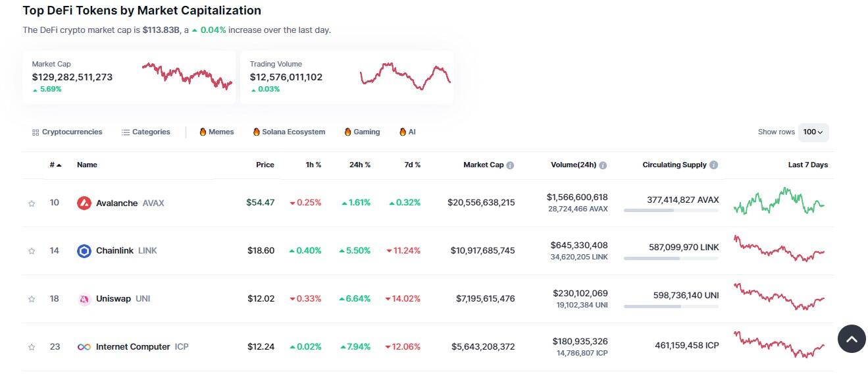Click the Last 7 Days column header
The height and width of the screenshot is (374, 868).
pos(808,165)
